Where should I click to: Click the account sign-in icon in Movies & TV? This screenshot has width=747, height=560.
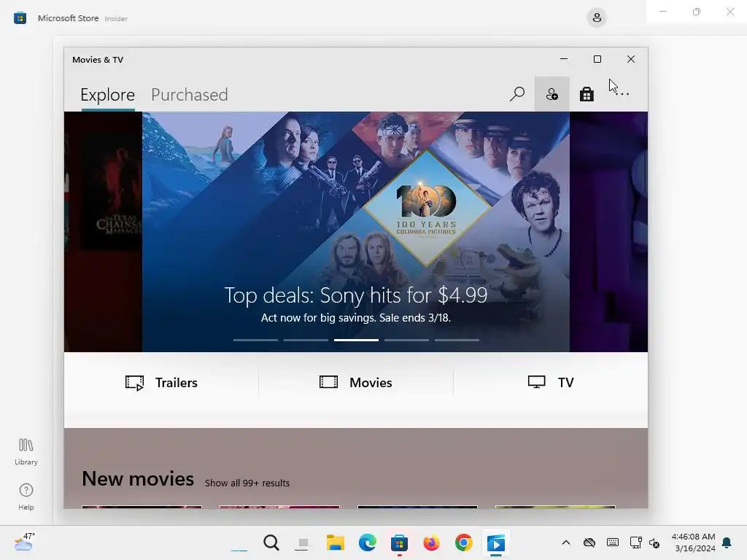click(551, 94)
